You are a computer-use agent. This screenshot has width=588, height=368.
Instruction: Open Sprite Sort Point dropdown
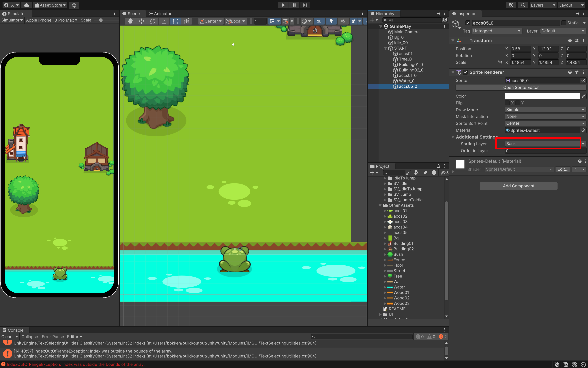click(545, 123)
